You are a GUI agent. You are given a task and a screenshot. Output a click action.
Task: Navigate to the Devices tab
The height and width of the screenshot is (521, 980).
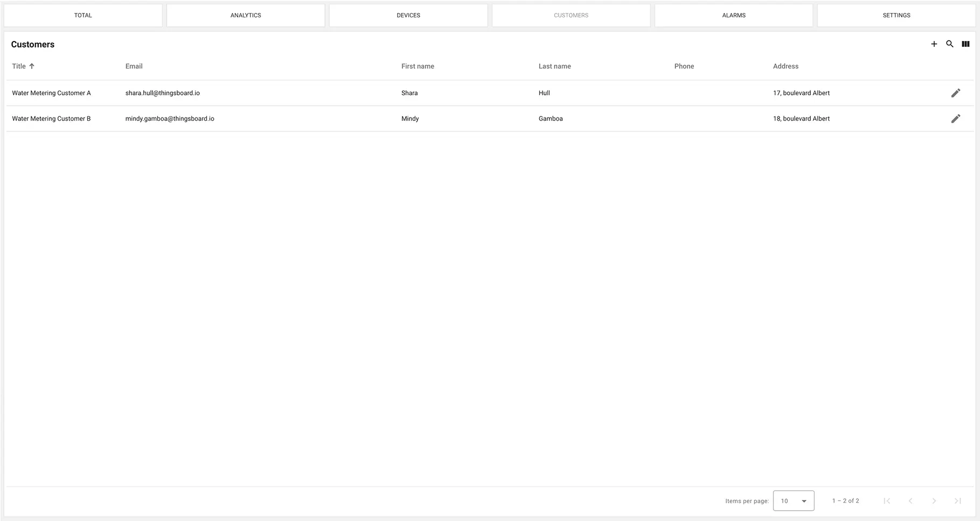[x=408, y=16]
